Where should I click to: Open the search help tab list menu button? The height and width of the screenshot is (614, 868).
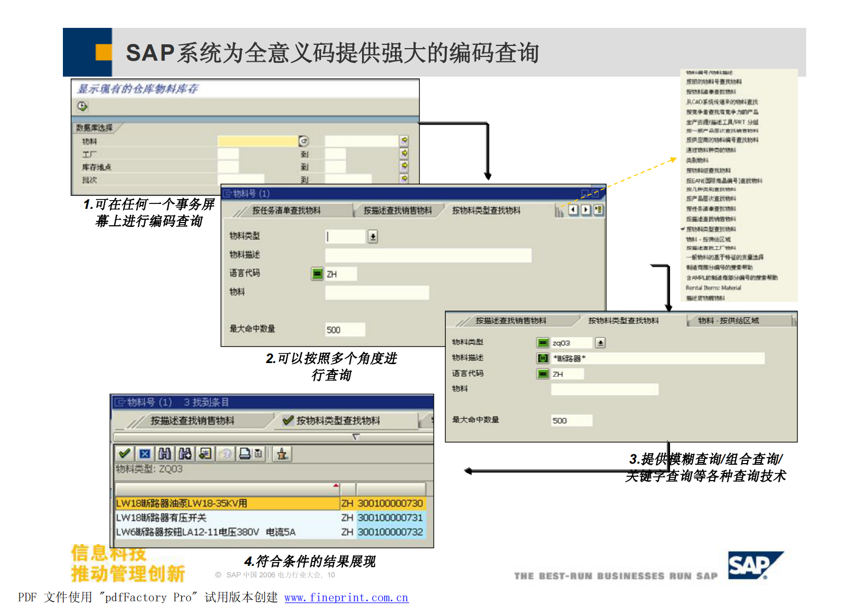(x=598, y=209)
